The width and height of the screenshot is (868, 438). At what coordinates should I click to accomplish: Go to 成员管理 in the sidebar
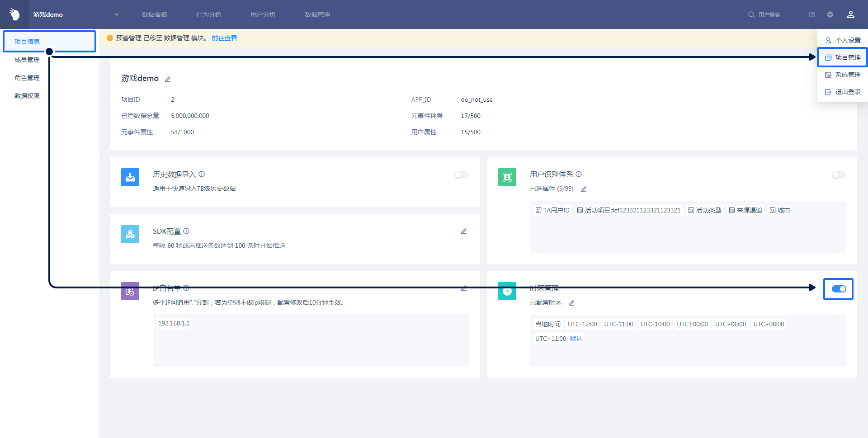(x=27, y=60)
